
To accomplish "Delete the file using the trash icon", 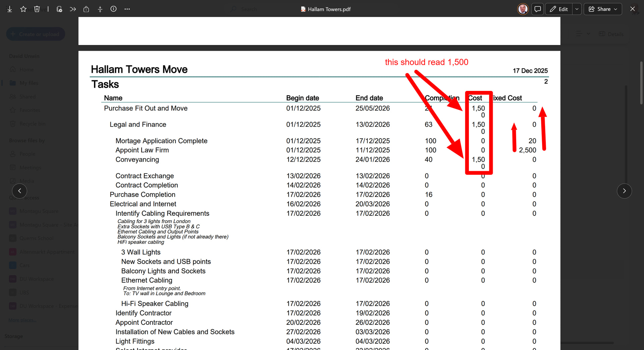I will (37, 9).
